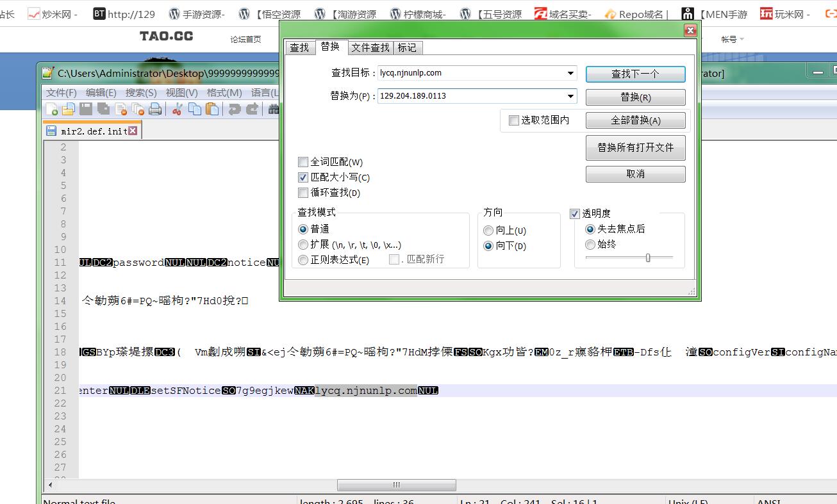Screen dimensions: 837x504
Task: Click the Copy toolbar icon
Action: (x=195, y=110)
